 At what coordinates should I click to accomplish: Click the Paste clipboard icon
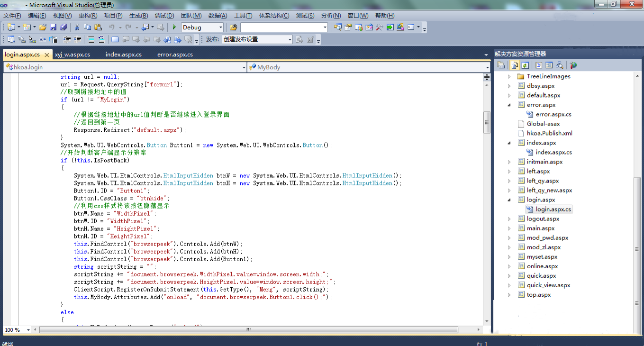click(x=98, y=27)
